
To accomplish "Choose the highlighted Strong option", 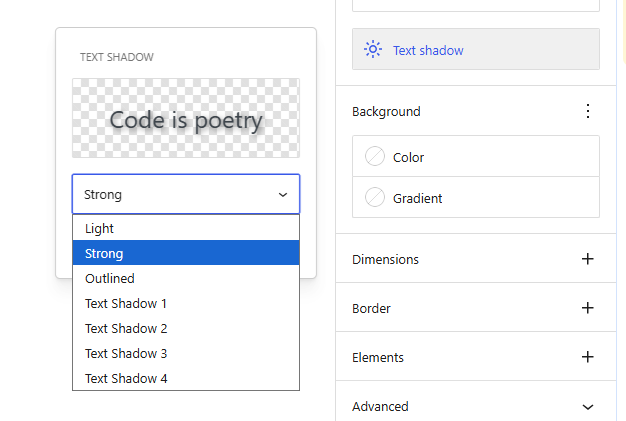I will (x=186, y=253).
